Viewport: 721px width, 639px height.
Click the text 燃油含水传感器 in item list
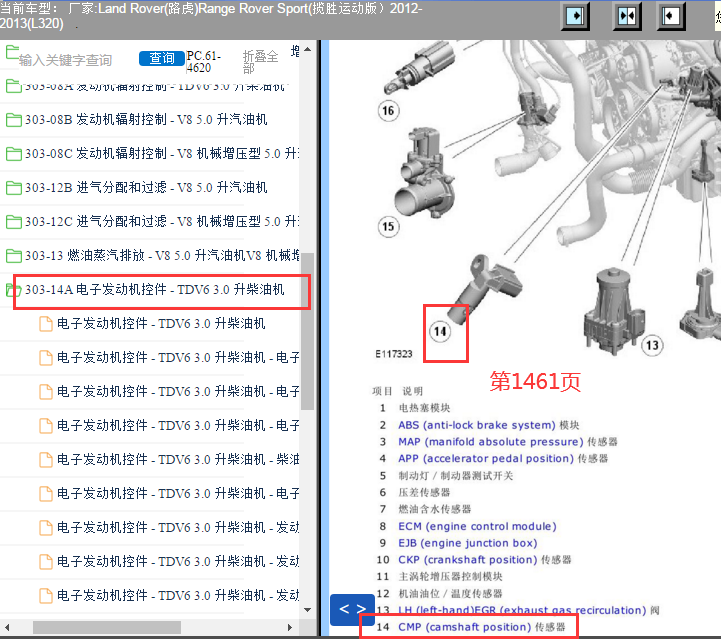point(435,509)
